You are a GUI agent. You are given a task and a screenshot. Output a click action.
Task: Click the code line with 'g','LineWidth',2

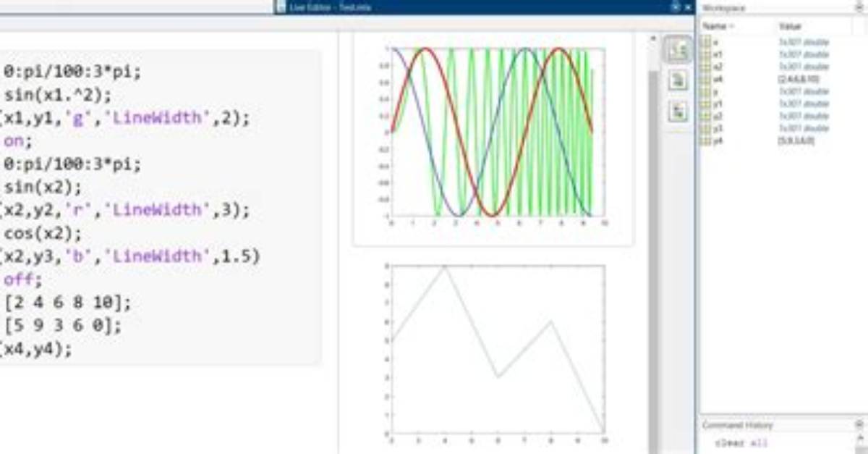coord(125,118)
